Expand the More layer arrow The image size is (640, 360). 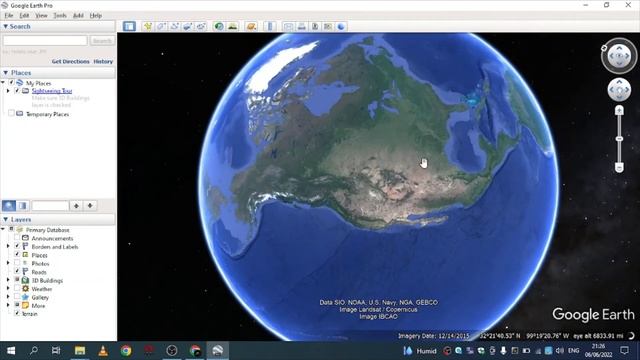click(x=8, y=305)
